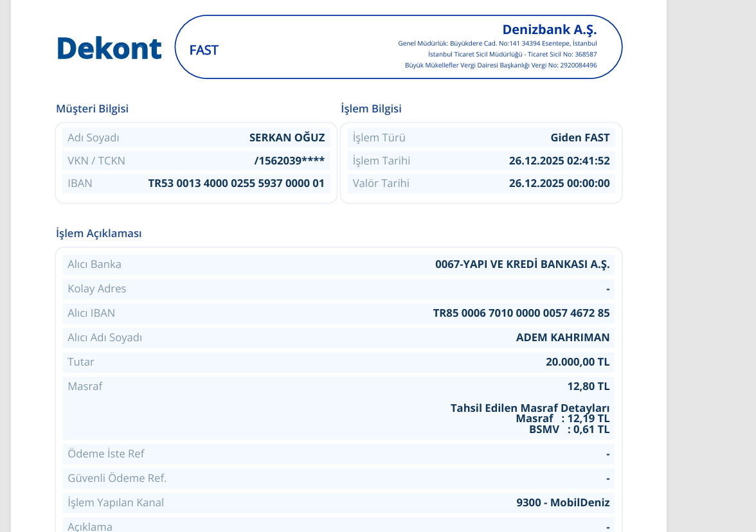Click the Açıklama label
Viewport: 756px width, 532px height.
[x=90, y=527]
